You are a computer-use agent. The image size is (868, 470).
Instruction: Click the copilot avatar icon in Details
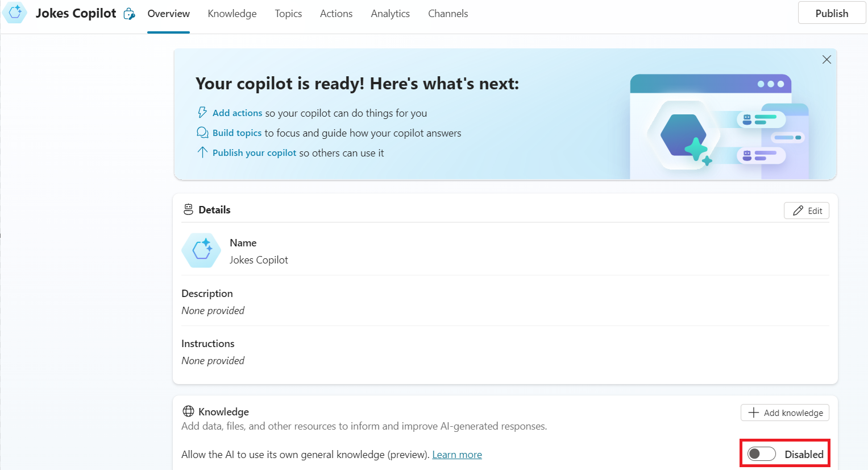[201, 250]
